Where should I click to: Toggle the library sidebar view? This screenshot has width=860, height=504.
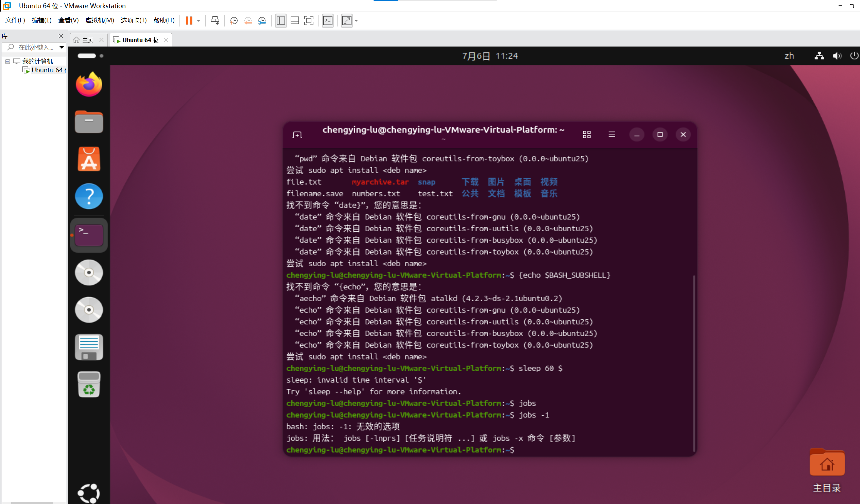[x=281, y=20]
